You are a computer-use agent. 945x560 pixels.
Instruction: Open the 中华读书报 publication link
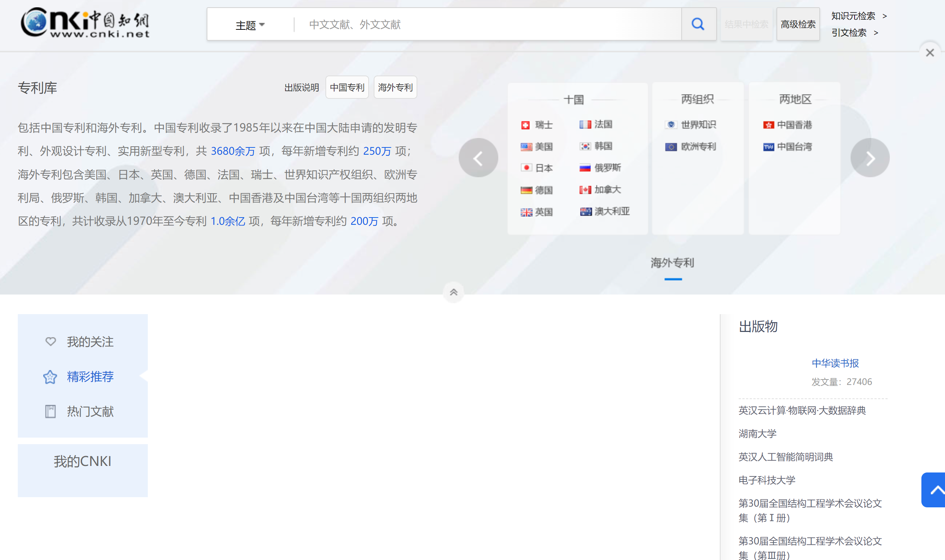pos(835,363)
